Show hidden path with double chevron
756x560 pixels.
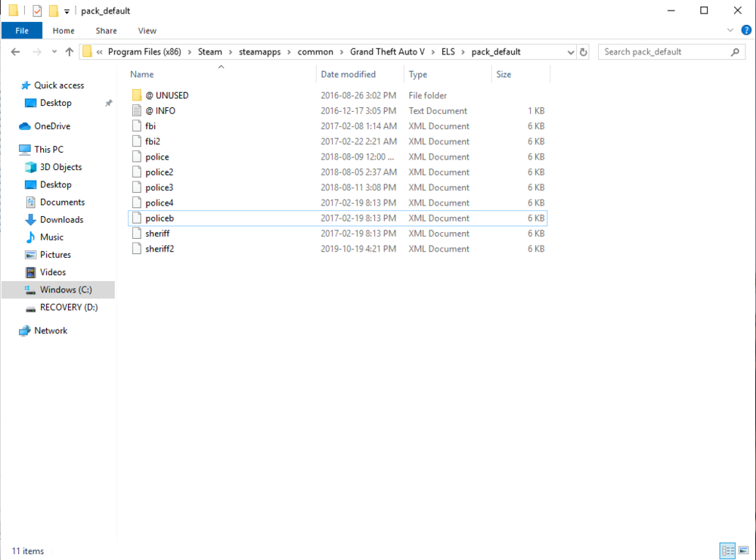point(99,52)
